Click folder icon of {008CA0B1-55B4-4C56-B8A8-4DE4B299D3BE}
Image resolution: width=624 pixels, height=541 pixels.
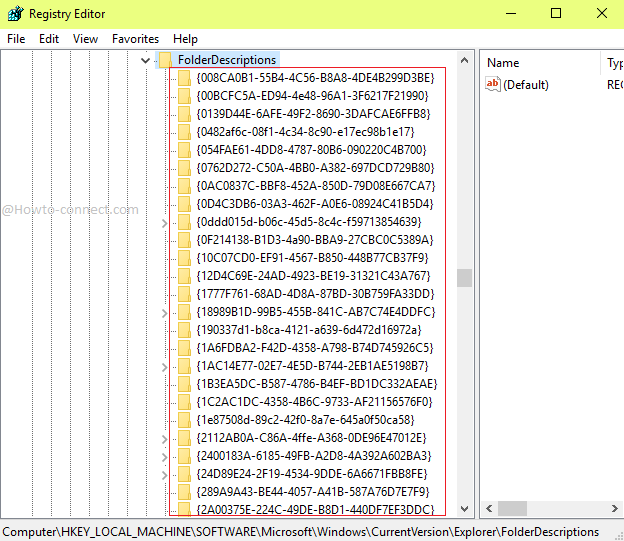point(184,78)
